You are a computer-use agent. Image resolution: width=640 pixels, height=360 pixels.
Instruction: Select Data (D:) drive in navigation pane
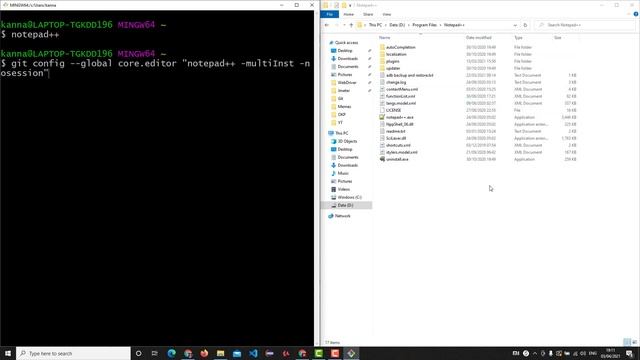(345, 205)
